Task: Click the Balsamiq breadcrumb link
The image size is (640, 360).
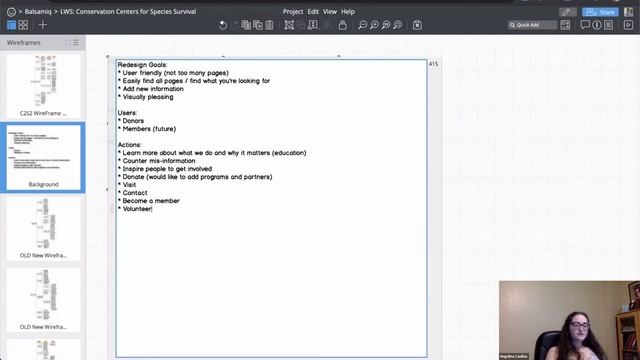Action: click(38, 11)
